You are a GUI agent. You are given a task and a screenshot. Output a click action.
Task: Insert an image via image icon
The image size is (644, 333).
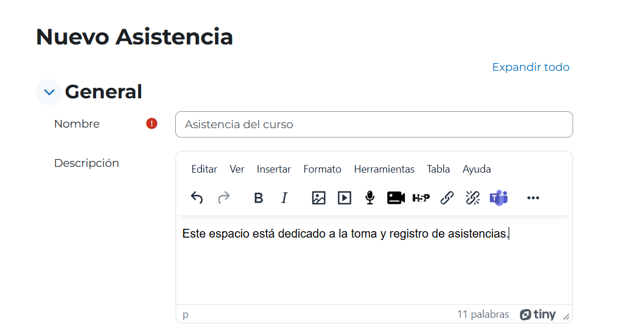(x=319, y=198)
